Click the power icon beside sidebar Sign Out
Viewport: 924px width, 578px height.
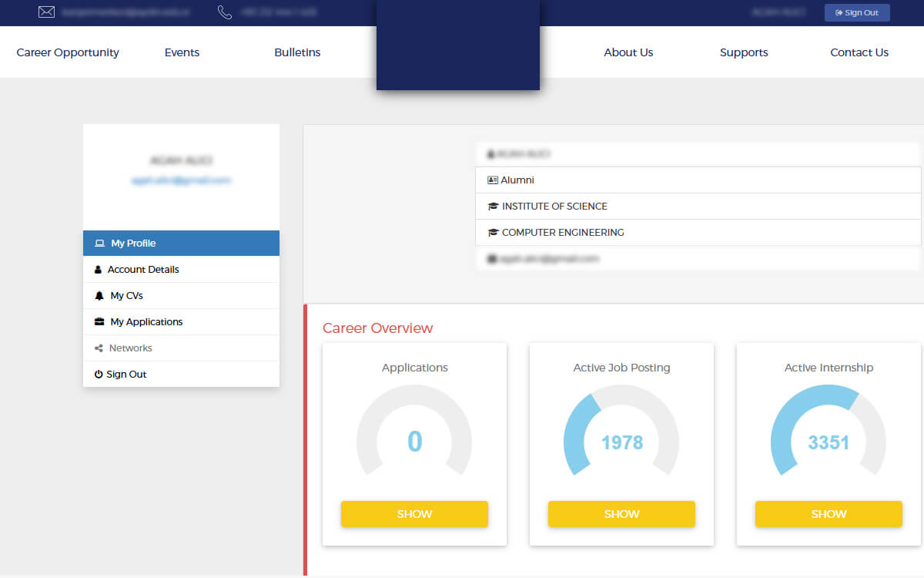point(99,375)
